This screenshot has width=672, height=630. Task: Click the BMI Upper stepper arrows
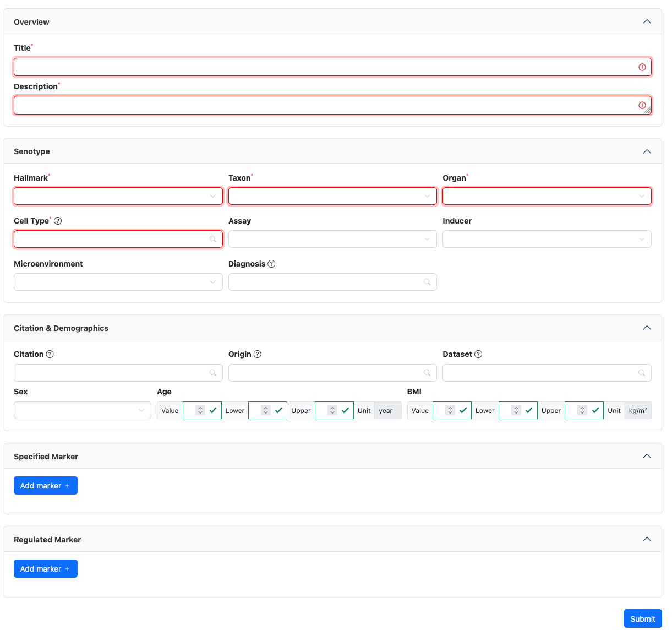(582, 410)
